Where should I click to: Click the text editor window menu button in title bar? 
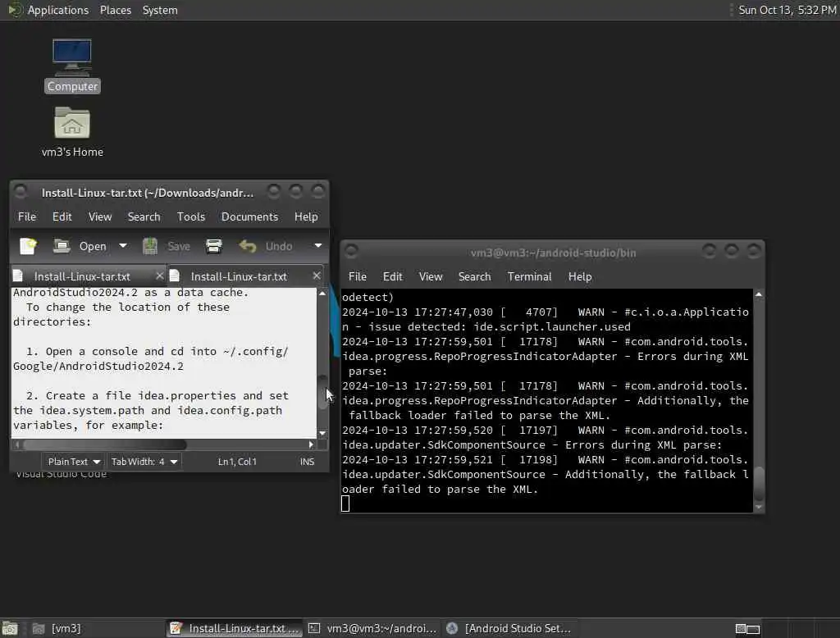click(21, 191)
